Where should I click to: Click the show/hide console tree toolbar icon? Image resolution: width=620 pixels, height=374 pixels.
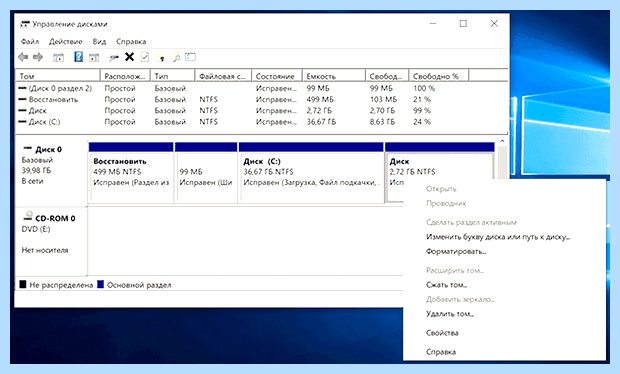coord(59,58)
